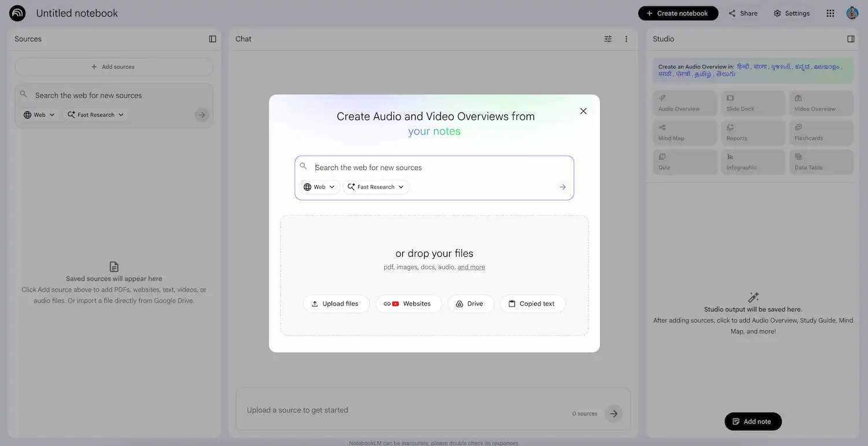Open Settings in the top bar

pos(792,13)
